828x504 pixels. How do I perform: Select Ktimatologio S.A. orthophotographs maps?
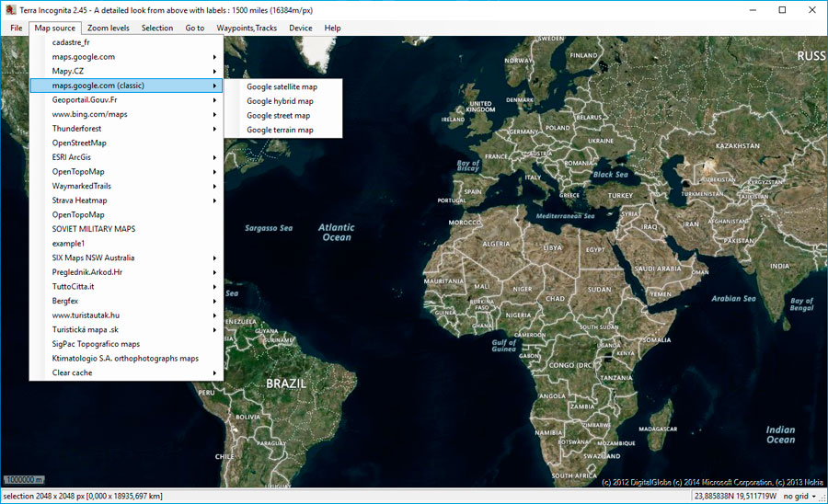point(126,359)
